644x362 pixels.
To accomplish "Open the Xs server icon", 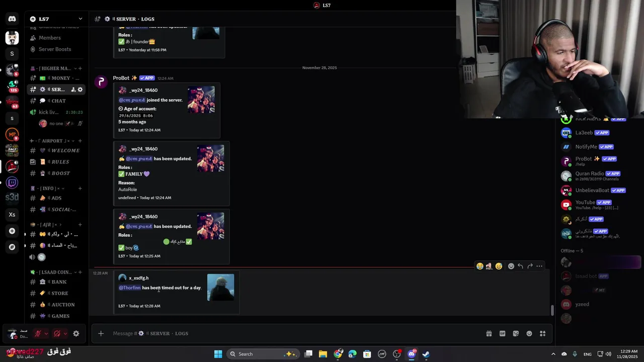I will coord(12,215).
